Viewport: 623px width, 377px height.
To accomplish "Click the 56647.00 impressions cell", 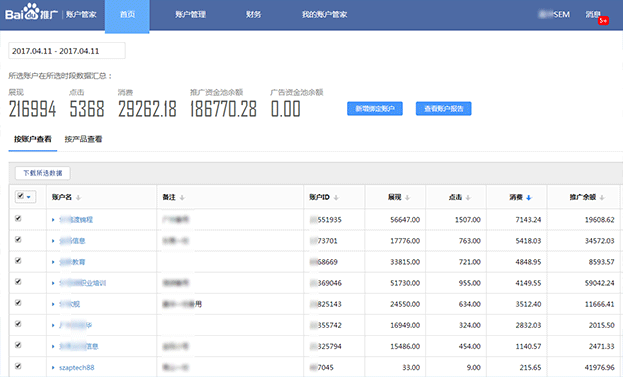I will pyautogui.click(x=405, y=220).
